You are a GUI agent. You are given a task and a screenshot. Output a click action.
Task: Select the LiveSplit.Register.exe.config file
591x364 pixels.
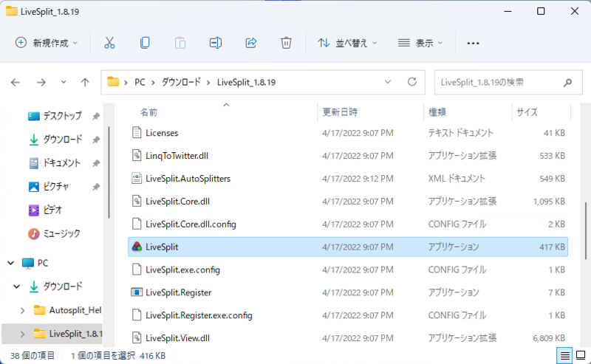click(x=199, y=315)
